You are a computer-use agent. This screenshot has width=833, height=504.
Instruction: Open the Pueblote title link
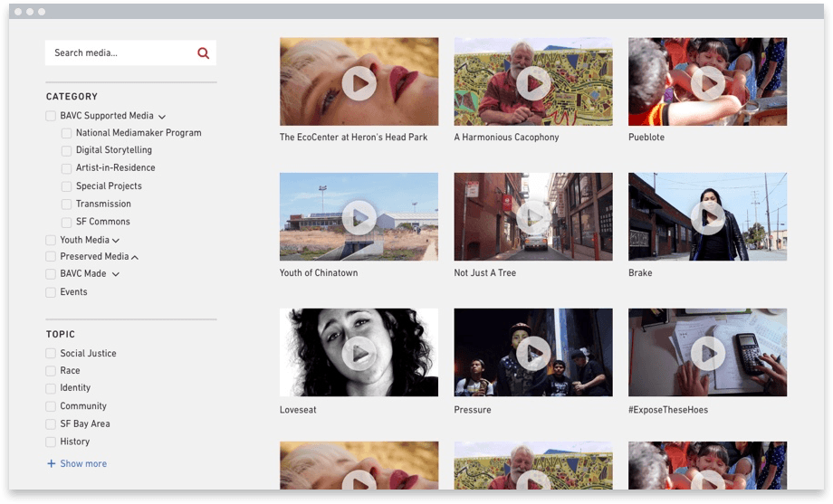[x=646, y=137]
